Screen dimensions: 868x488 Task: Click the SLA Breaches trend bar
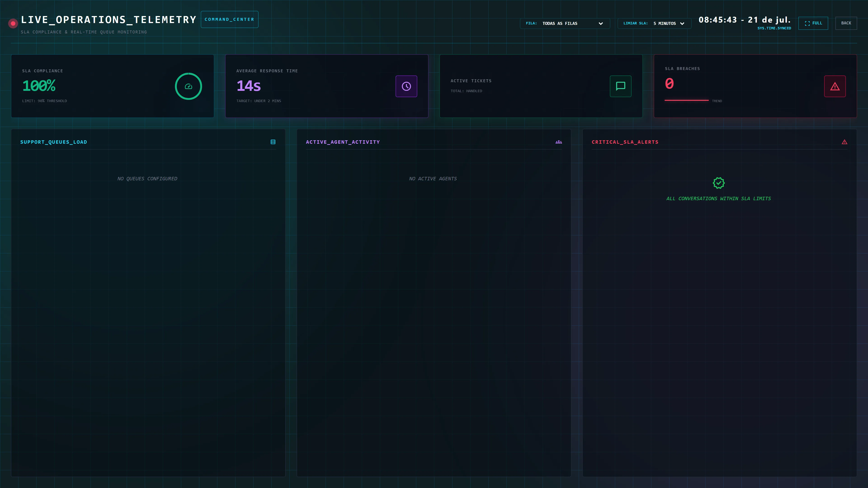pos(686,100)
